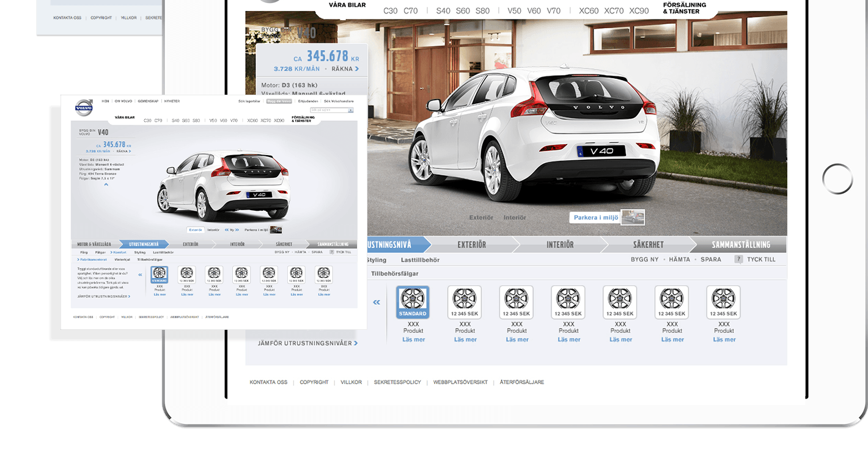Screen dimensions: 868x452
Task: Click search button beside small screenshot search field
Action: (351, 110)
